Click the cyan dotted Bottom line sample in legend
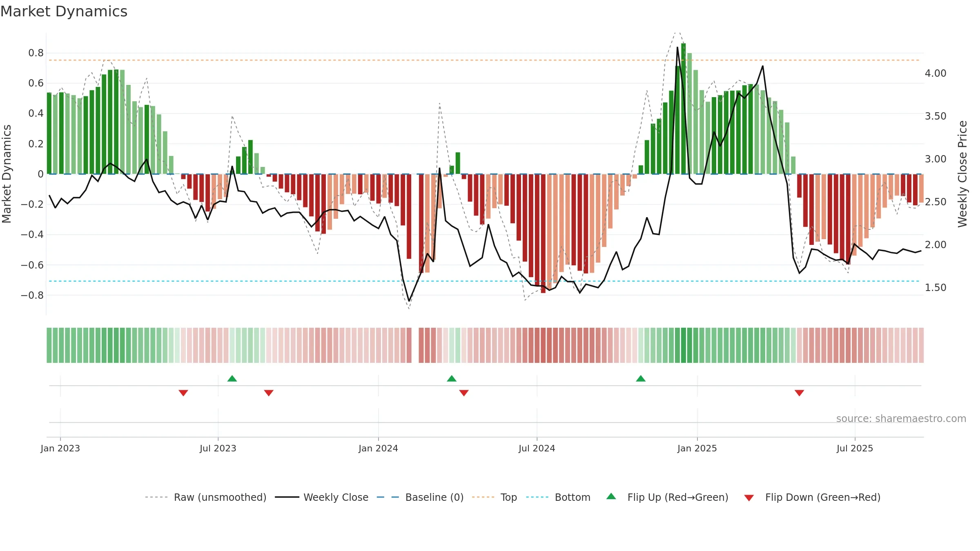Viewport: 980px width, 551px height. pos(537,497)
